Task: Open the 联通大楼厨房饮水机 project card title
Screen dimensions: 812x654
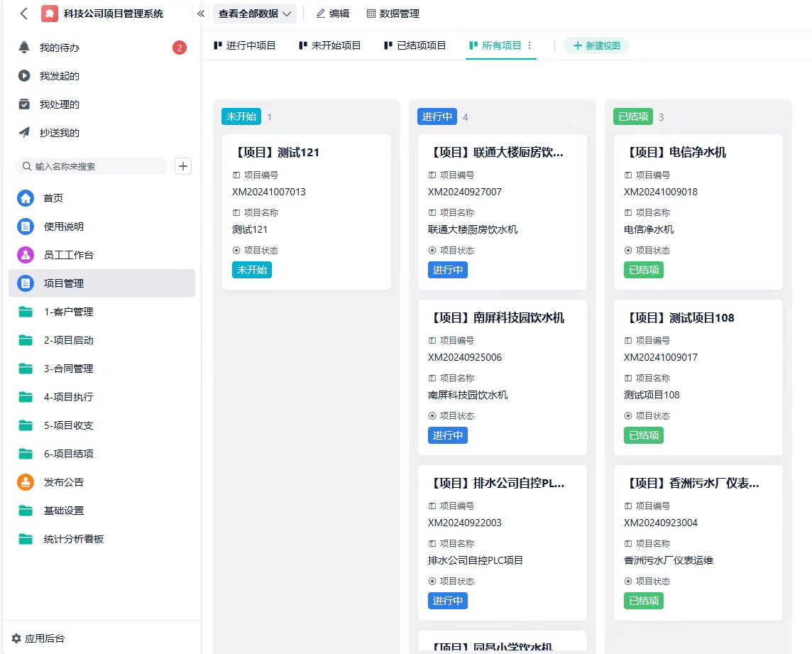Action: 496,153
